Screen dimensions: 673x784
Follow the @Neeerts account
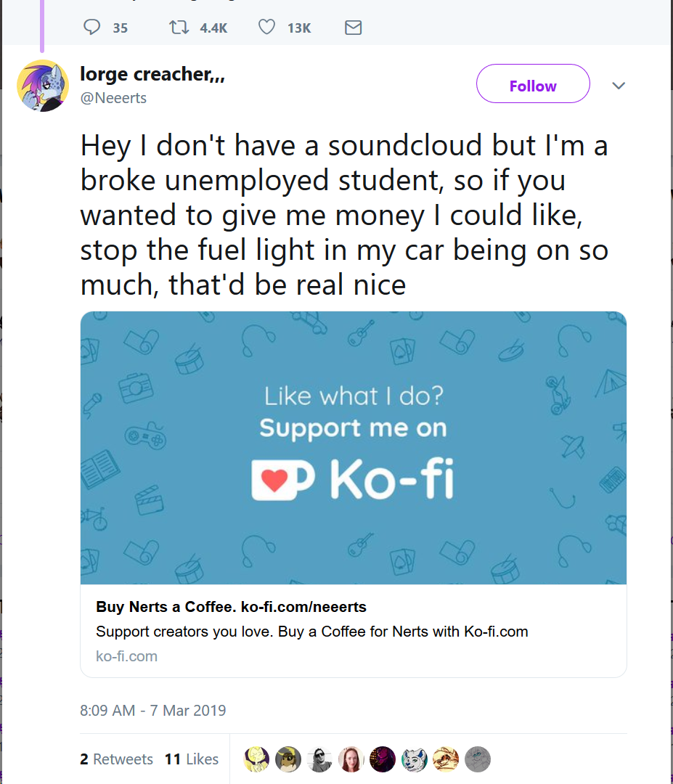pyautogui.click(x=533, y=83)
